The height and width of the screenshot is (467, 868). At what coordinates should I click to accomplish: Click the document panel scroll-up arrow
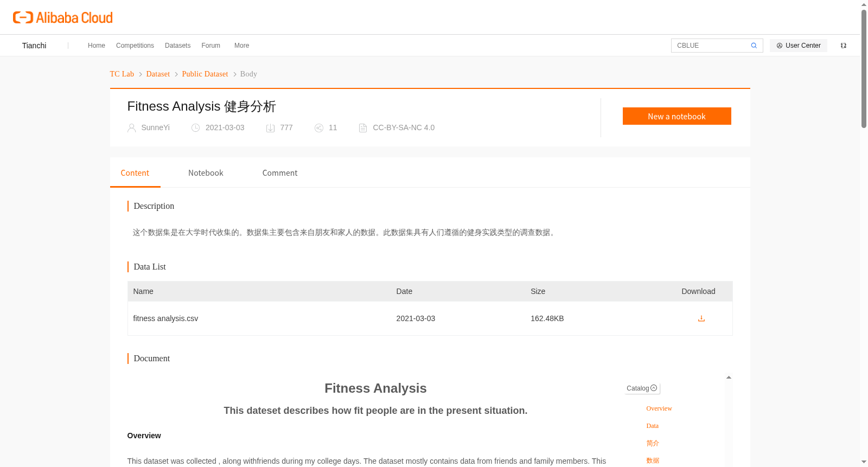click(x=729, y=378)
